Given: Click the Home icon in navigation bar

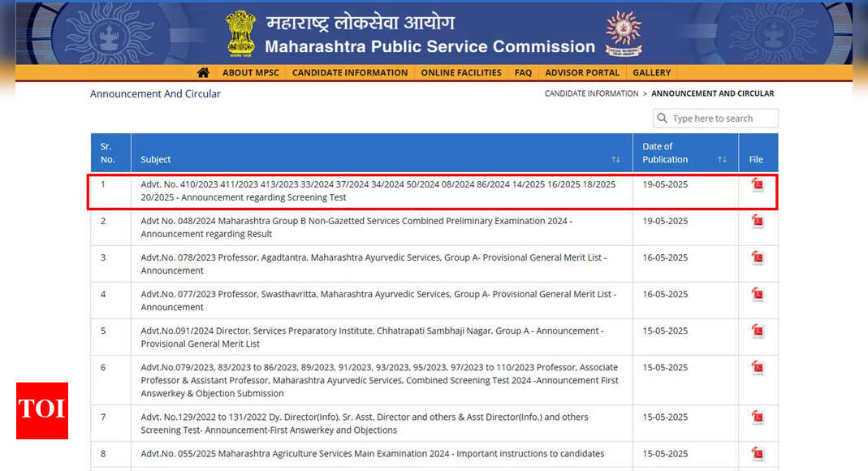Looking at the screenshot, I should [x=203, y=72].
